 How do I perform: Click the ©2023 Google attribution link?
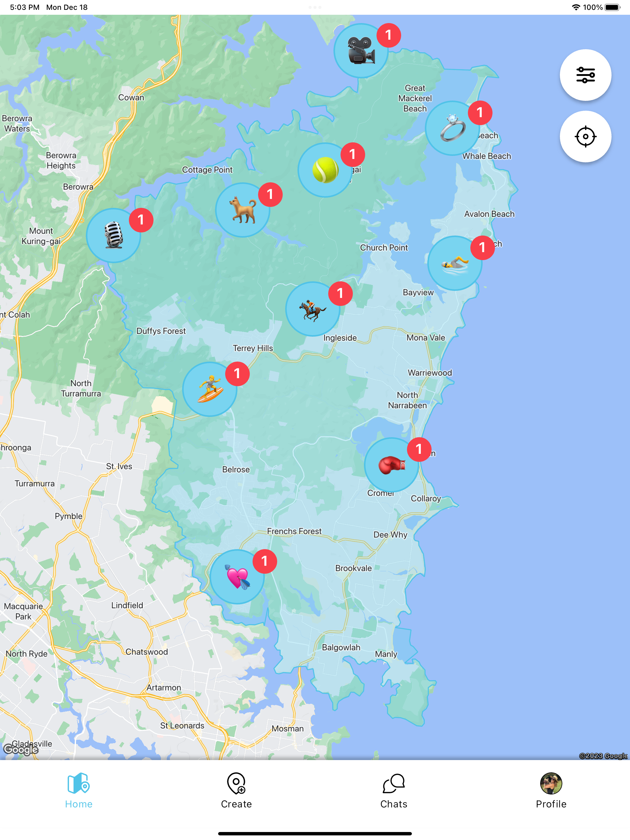pos(603,756)
